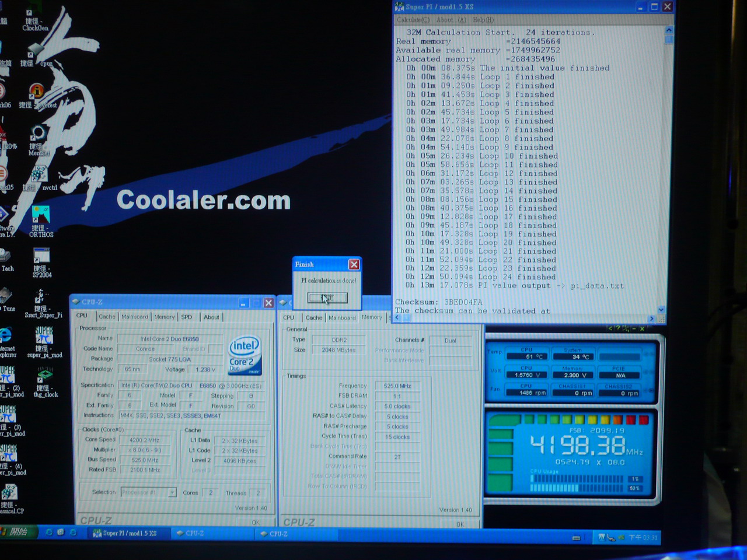Open the Help menu in Super PI
The width and height of the screenshot is (747, 560).
pos(483,20)
